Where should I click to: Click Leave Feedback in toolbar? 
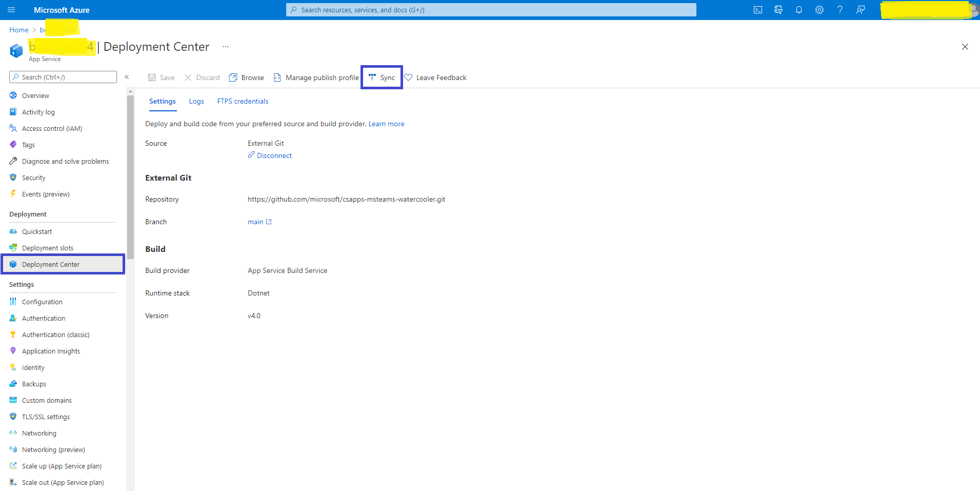coord(435,77)
